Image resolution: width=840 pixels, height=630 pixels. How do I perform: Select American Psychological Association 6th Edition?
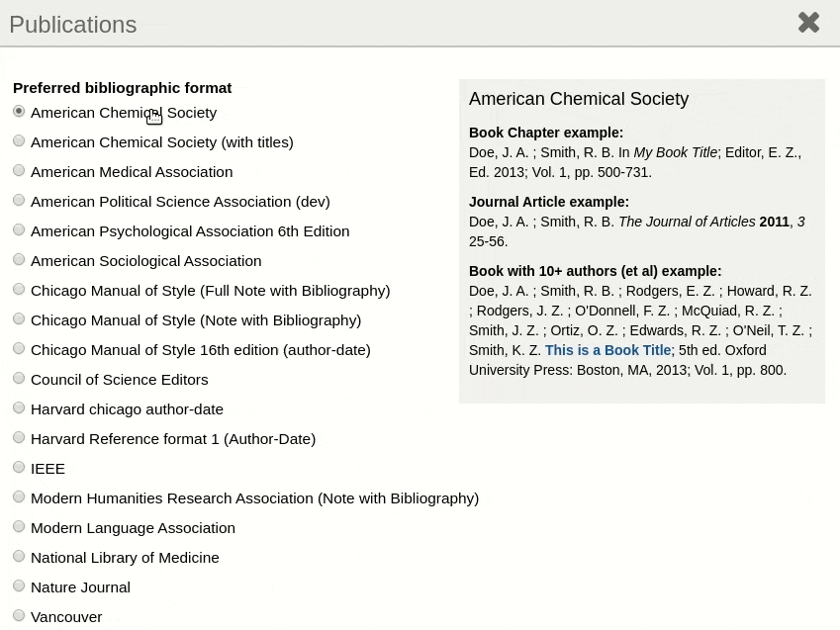(x=19, y=229)
